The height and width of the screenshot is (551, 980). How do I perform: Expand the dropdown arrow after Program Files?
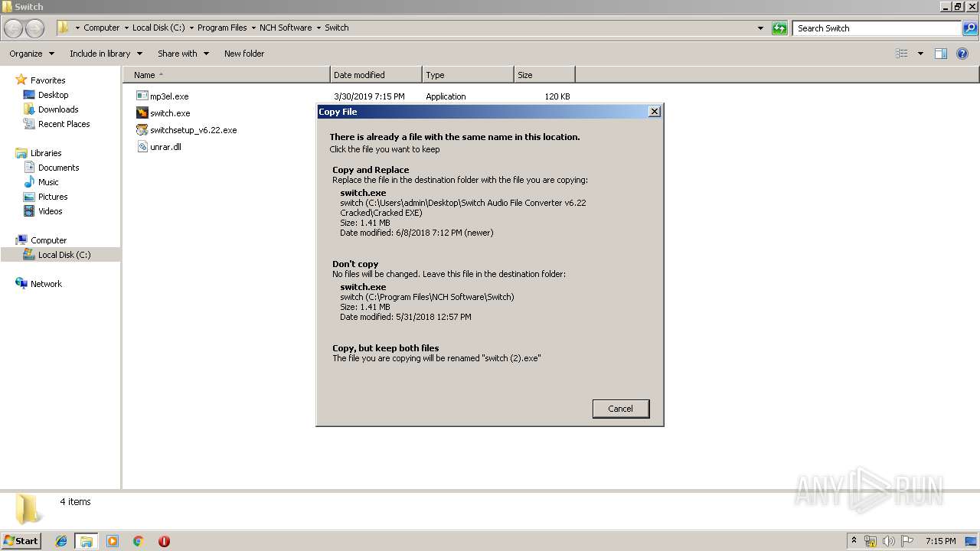click(253, 28)
